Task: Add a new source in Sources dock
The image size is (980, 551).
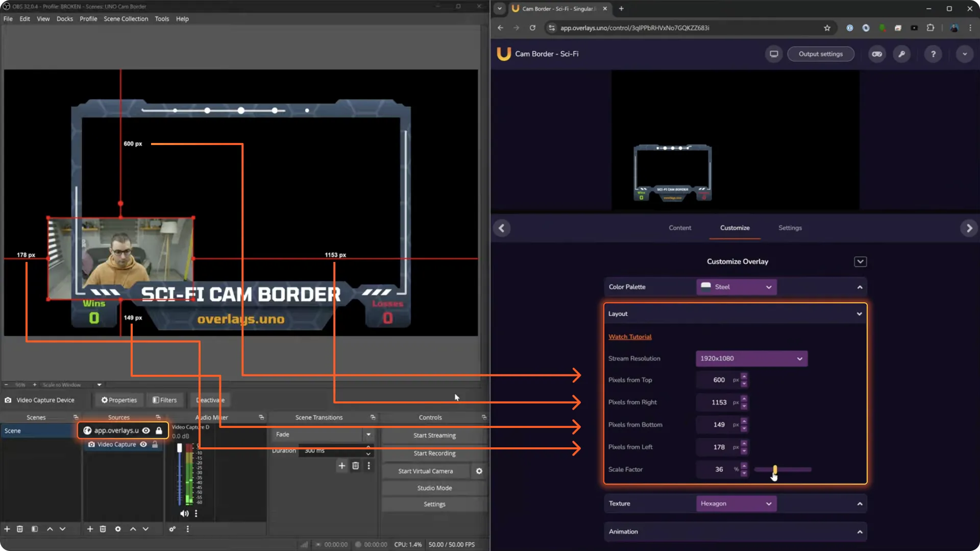Action: [90, 529]
